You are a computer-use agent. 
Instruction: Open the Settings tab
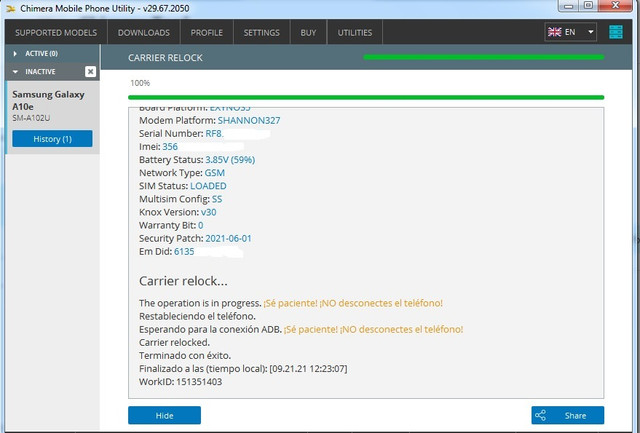[x=262, y=33]
